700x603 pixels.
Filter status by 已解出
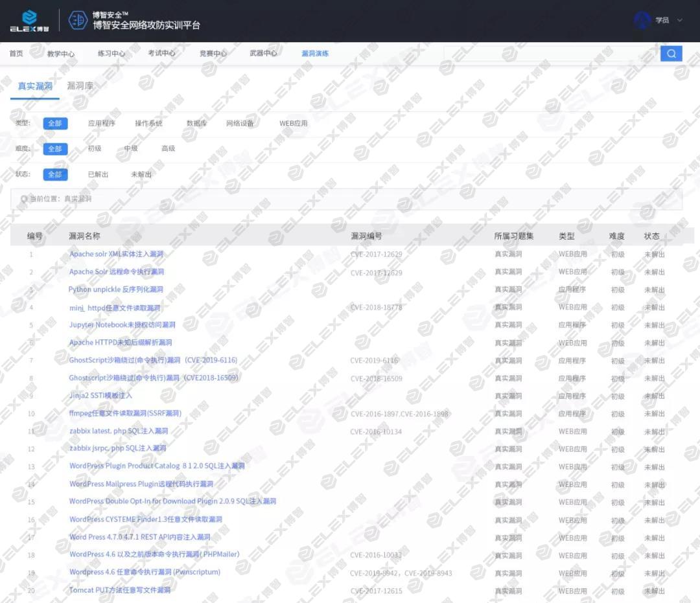99,174
